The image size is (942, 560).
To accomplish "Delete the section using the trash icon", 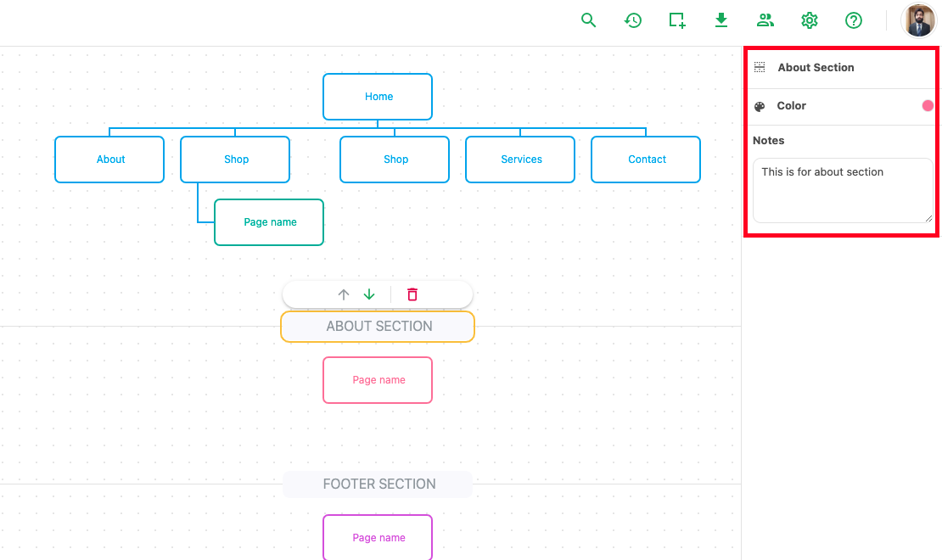I will (412, 294).
